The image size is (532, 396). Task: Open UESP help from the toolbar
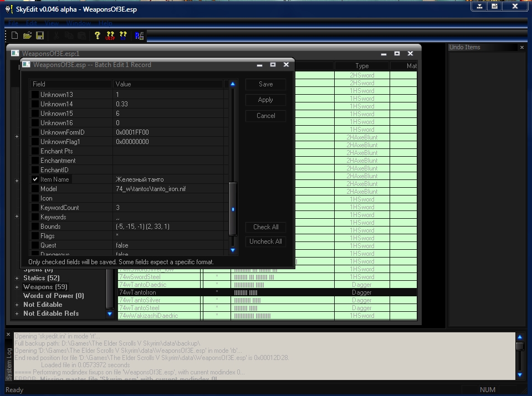[110, 35]
